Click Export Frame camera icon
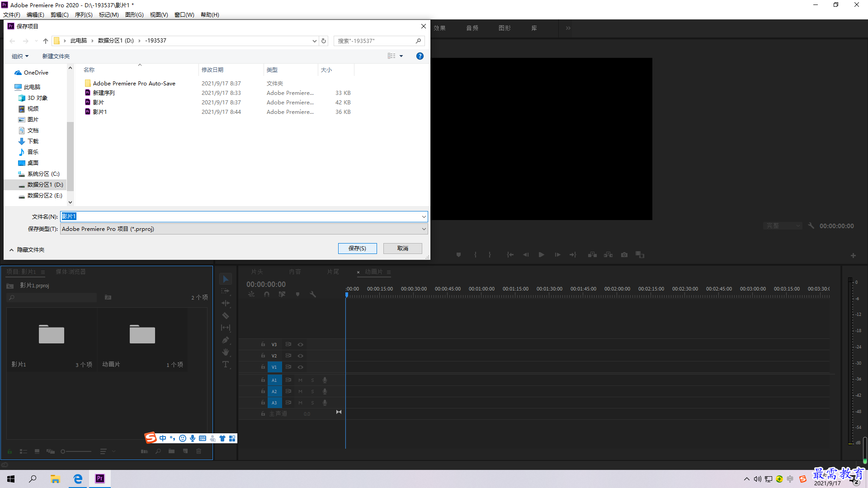 (624, 255)
